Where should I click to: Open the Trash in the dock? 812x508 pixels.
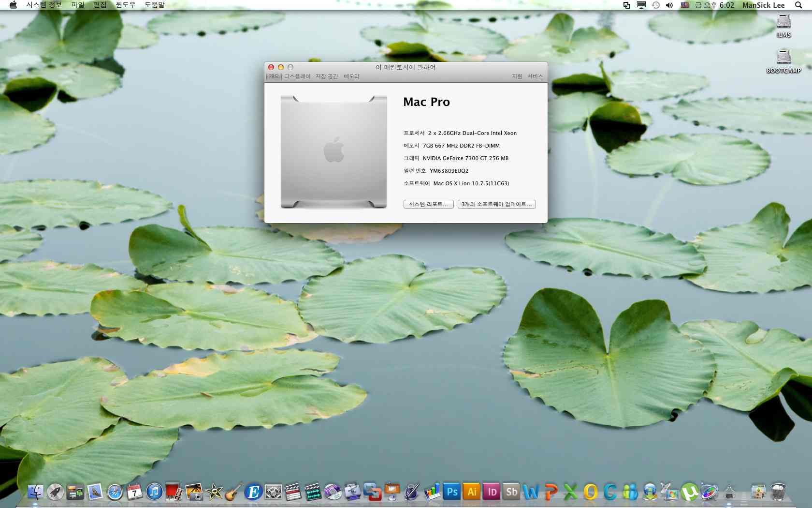[778, 492]
